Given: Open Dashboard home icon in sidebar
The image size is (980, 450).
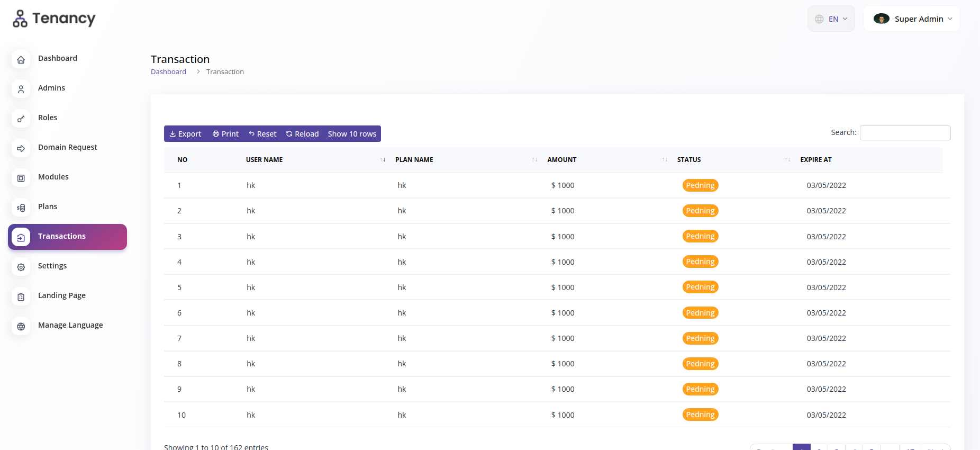Looking at the screenshot, I should (21, 60).
